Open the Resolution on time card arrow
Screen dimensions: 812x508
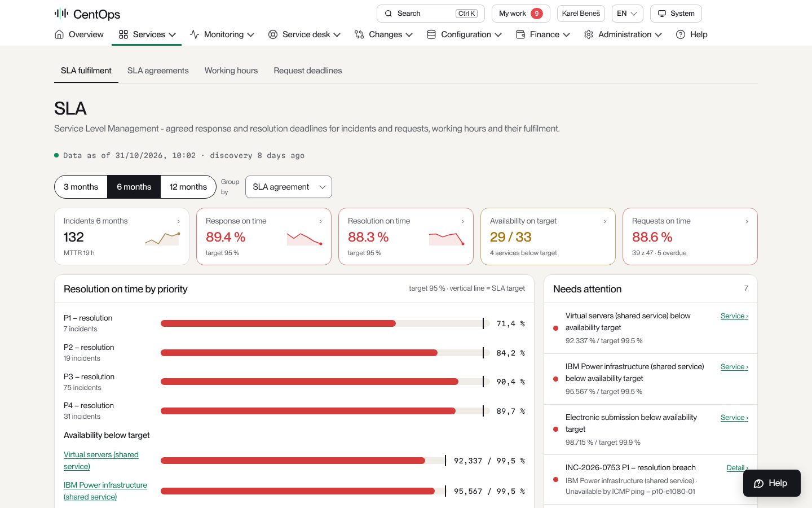(x=463, y=221)
